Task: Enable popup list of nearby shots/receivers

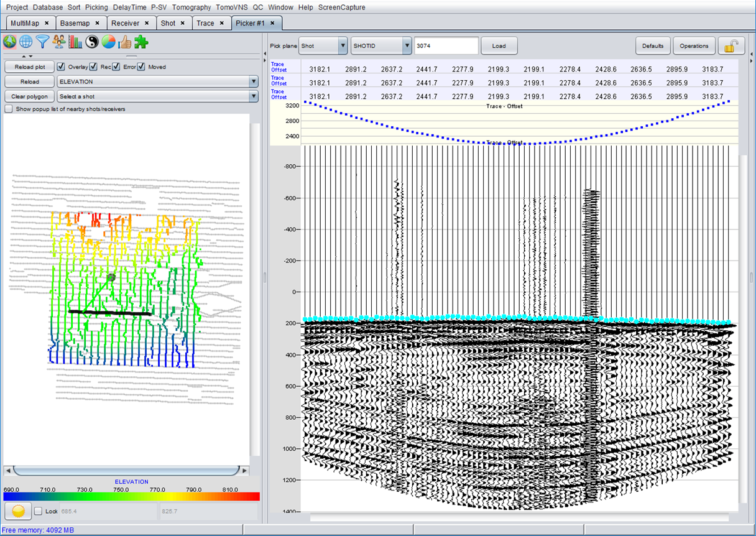Action: click(x=8, y=108)
